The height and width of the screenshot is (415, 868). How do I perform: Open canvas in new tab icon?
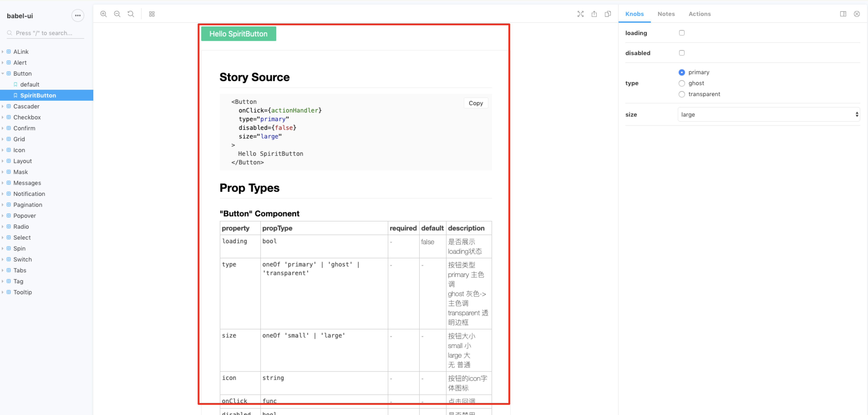tap(594, 14)
